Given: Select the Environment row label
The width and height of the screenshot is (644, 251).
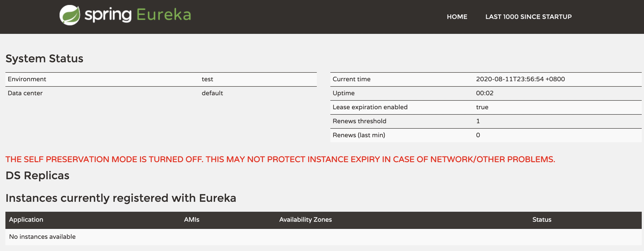Looking at the screenshot, I should 27,79.
